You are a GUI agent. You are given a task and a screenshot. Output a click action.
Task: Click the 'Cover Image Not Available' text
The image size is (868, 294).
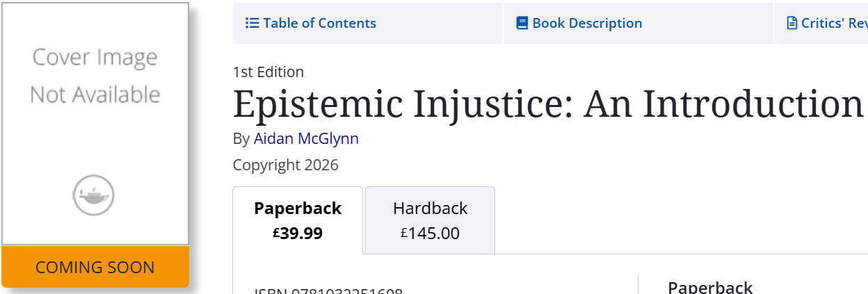95,75
